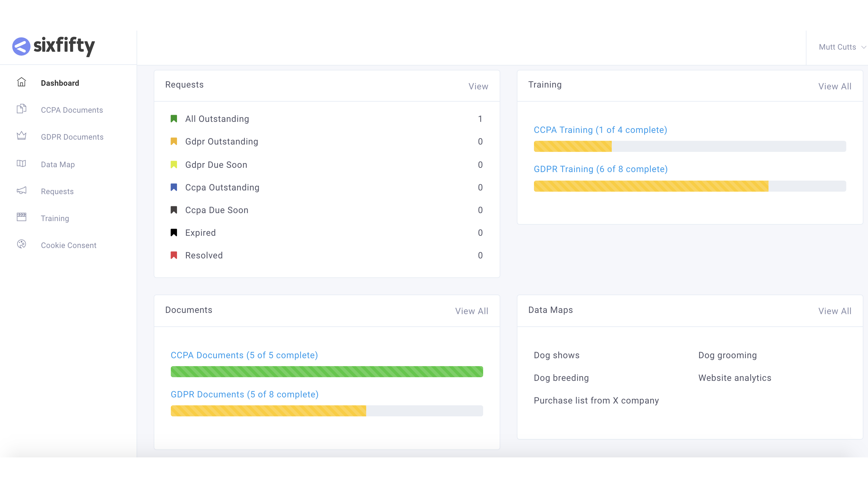Screen dimensions: 868x488
Task: Click the Data Map icon
Action: pyautogui.click(x=21, y=163)
